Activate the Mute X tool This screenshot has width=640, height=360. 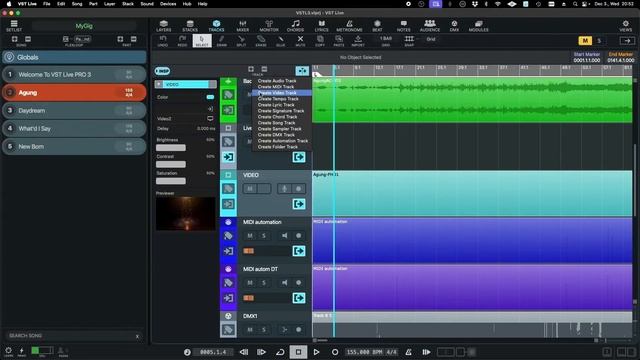(300, 41)
